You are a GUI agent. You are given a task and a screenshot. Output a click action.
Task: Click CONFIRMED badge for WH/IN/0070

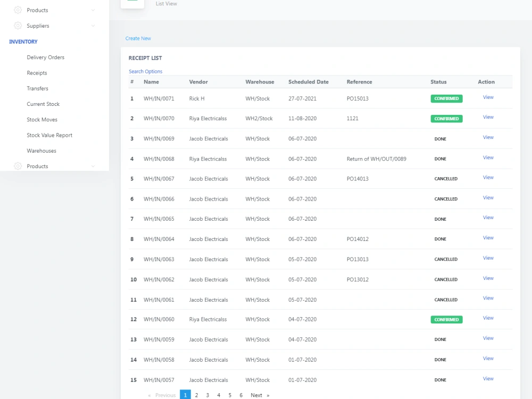coord(446,119)
